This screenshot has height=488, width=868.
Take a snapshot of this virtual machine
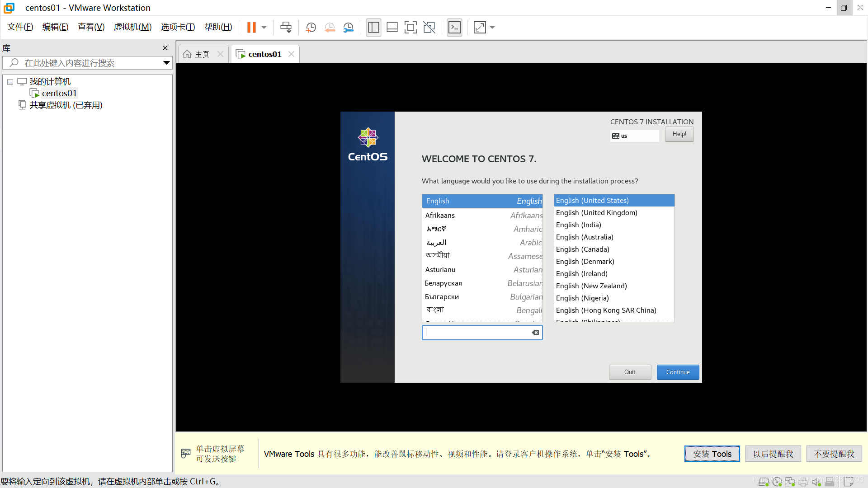tap(311, 28)
